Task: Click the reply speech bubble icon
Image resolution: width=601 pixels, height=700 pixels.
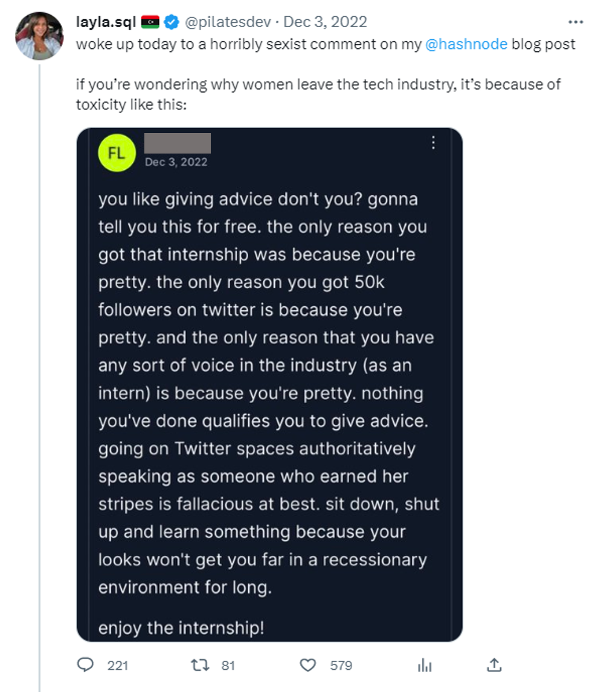Action: 85,665
